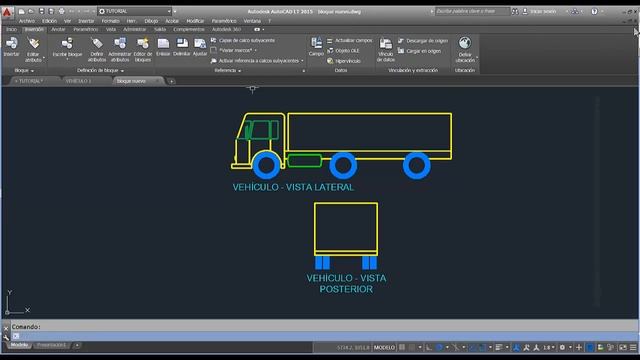Click Hipervínculo
The width and height of the screenshot is (640, 360).
click(x=344, y=61)
